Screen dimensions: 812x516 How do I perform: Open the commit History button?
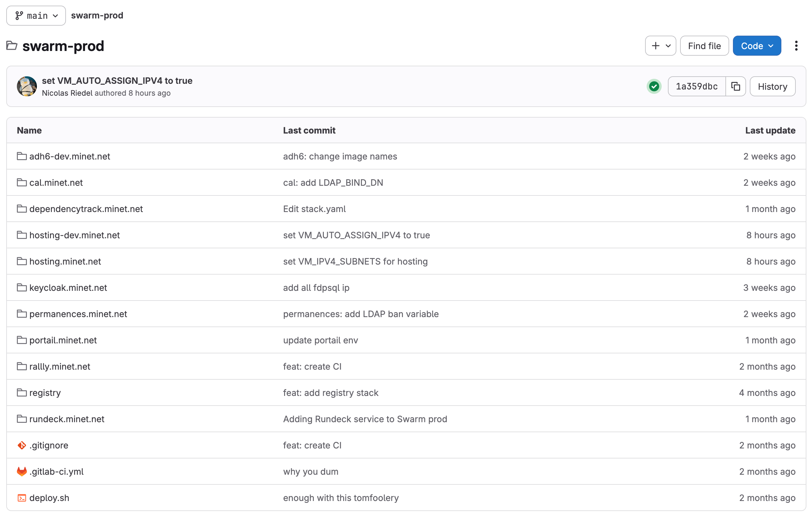772,86
